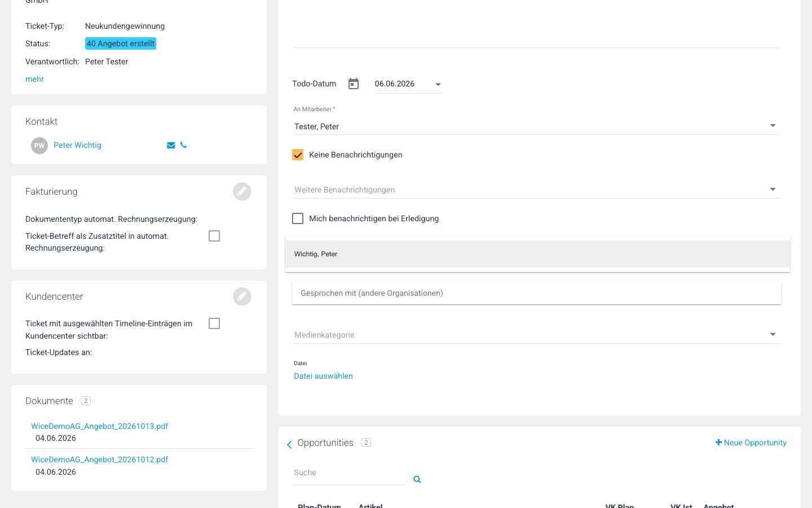Click the mehr link

(x=34, y=79)
